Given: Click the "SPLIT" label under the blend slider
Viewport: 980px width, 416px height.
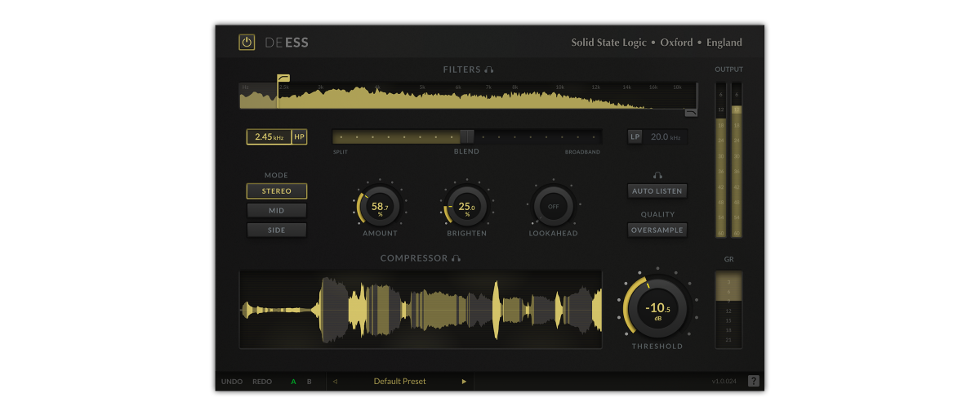Looking at the screenshot, I should pos(341,152).
